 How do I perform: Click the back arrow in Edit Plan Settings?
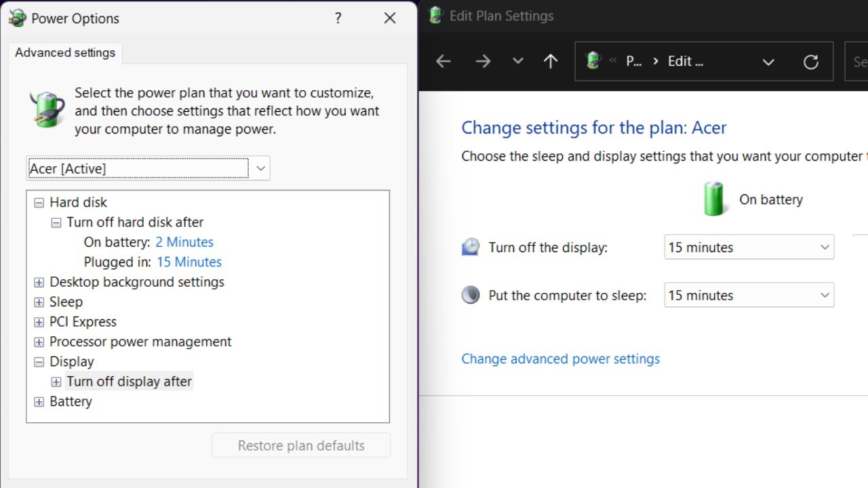tap(443, 62)
